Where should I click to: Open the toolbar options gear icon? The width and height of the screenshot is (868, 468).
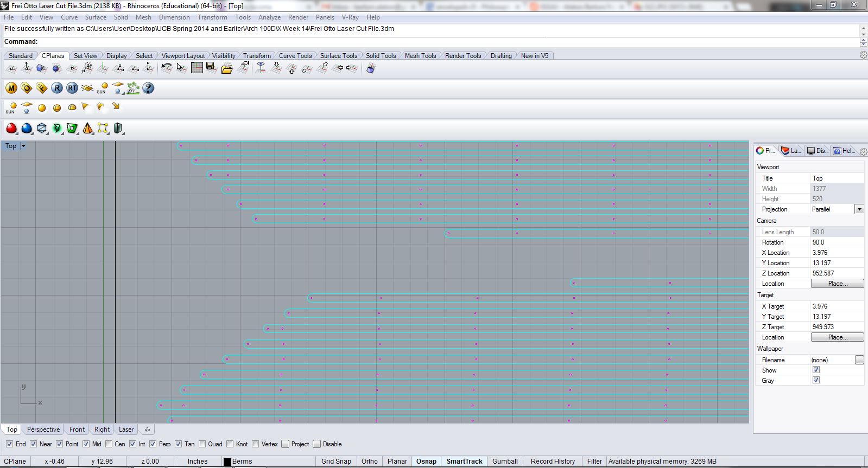pyautogui.click(x=863, y=55)
